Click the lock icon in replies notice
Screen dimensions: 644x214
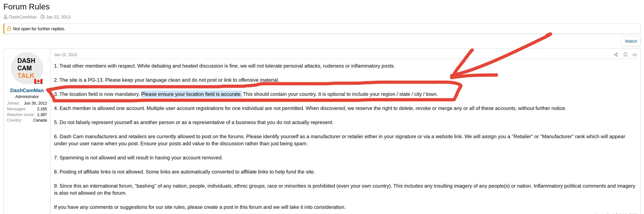pyautogui.click(x=9, y=29)
